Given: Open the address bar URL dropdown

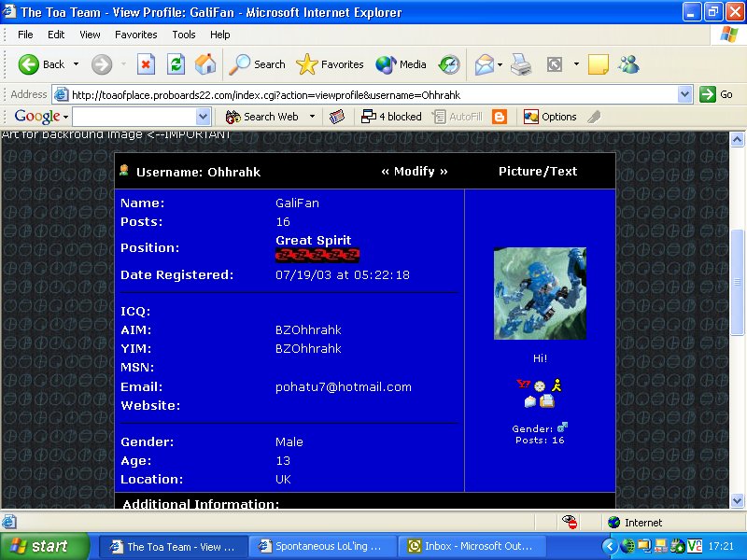Looking at the screenshot, I should click(684, 94).
